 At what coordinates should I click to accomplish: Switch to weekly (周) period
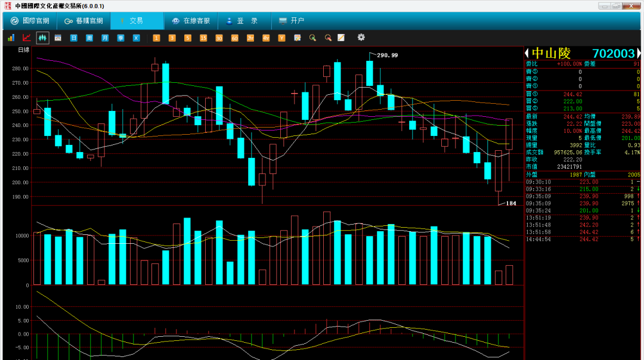(89, 38)
